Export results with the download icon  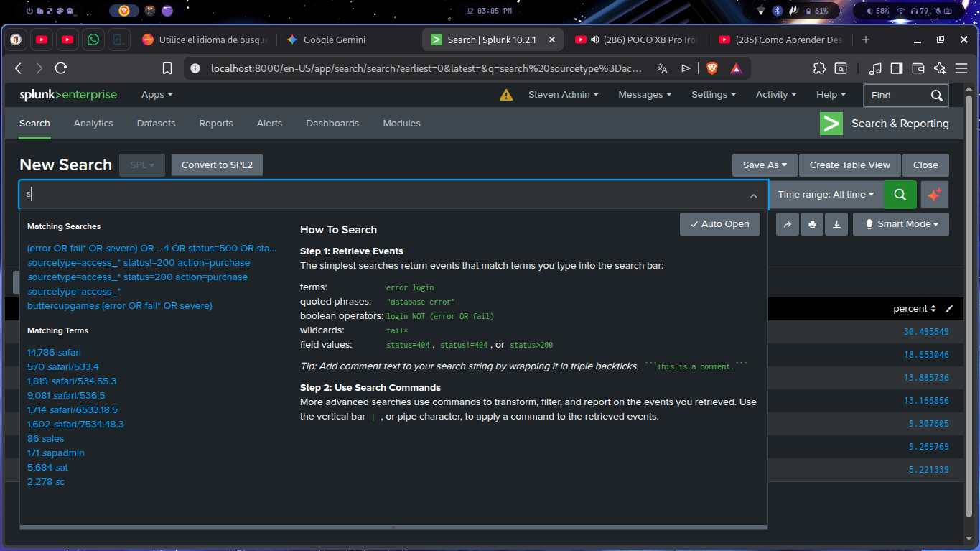(836, 224)
